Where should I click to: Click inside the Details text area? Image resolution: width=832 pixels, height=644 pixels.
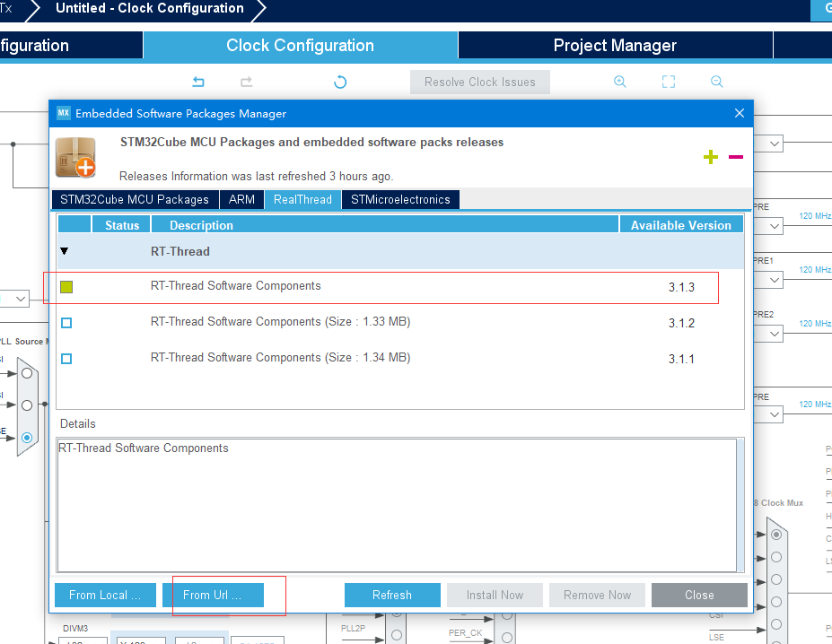click(x=397, y=504)
